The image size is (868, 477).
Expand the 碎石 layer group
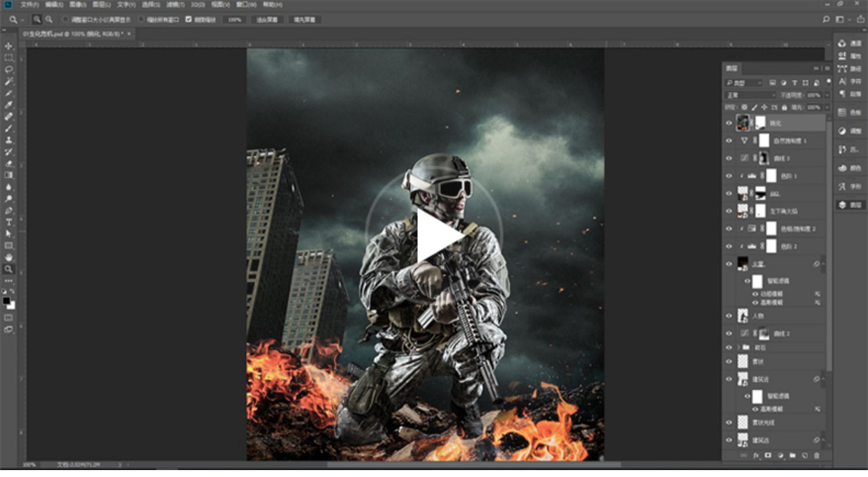pos(738,347)
